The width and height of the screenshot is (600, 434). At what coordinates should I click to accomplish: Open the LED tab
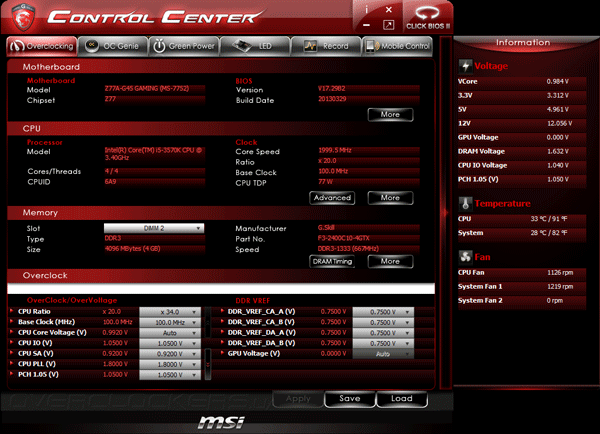pyautogui.click(x=255, y=46)
